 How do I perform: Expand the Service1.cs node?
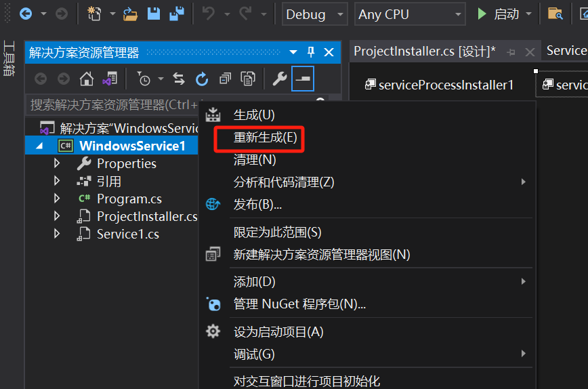point(57,234)
